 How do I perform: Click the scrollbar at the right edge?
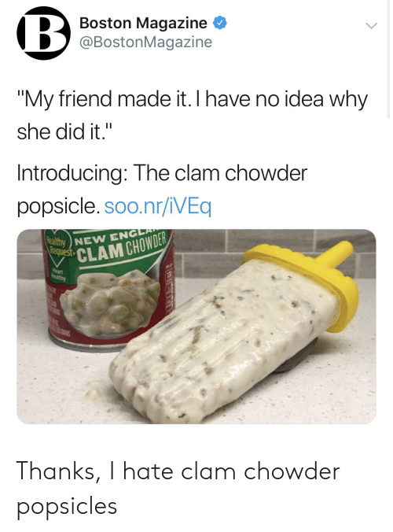(x=388, y=59)
